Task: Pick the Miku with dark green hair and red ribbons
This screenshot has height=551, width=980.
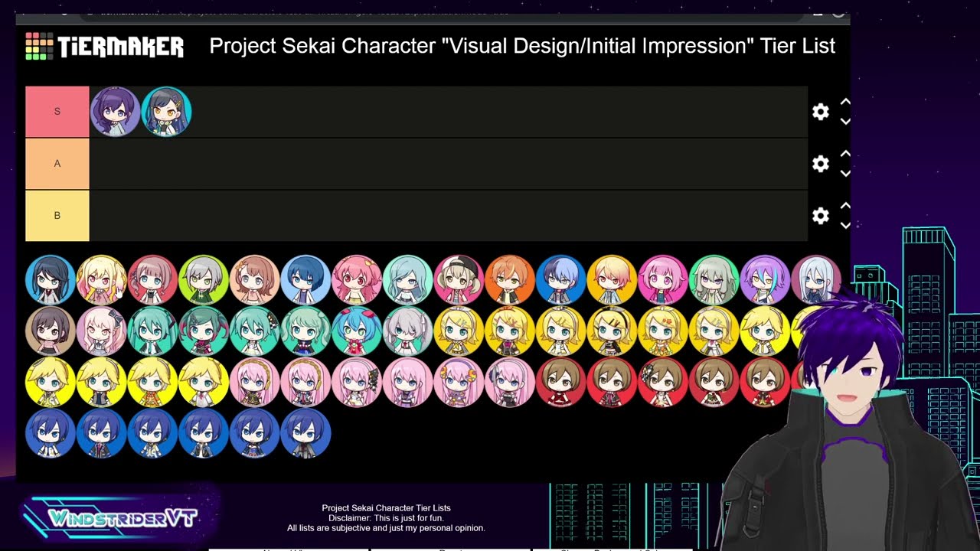Action: coord(204,331)
